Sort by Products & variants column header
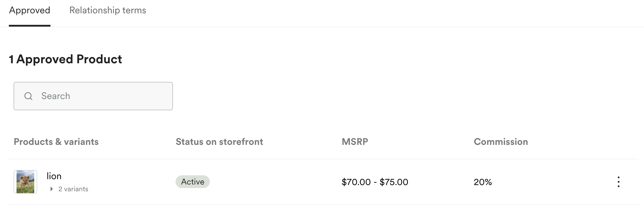Screen dimensions: 644x217 56,142
